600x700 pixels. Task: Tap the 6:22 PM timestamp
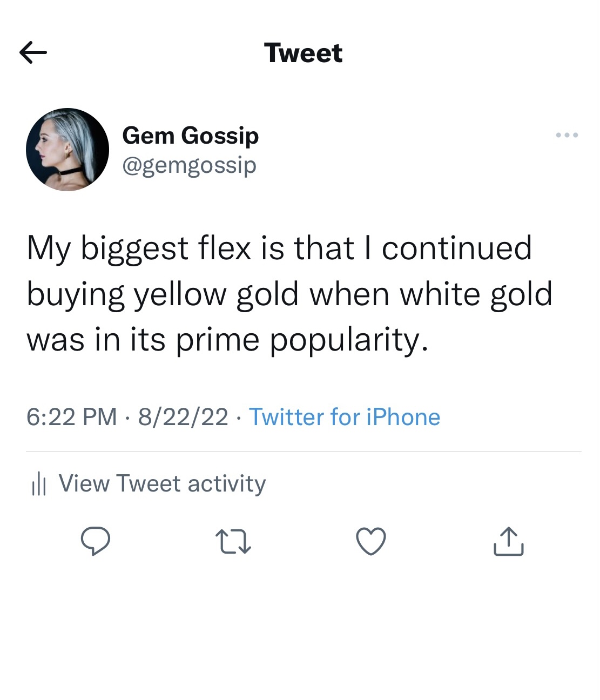(71, 417)
